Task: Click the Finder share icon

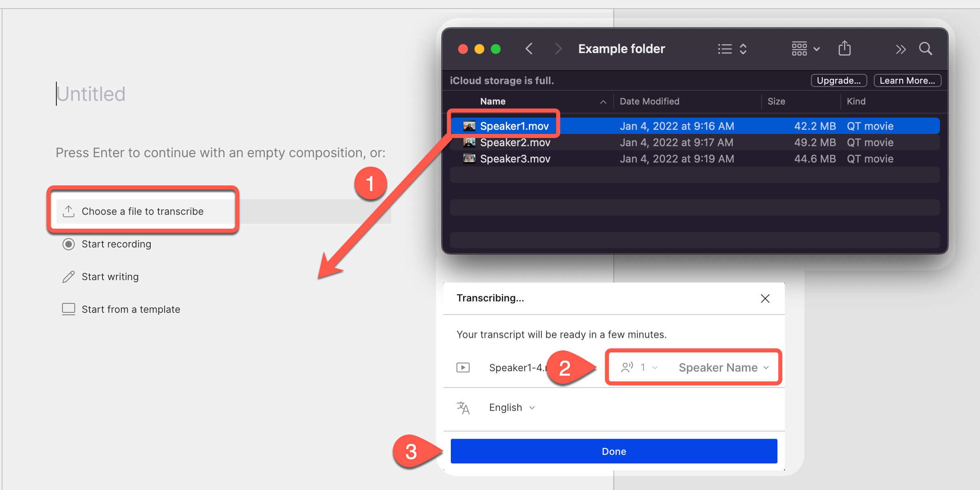Action: tap(845, 49)
